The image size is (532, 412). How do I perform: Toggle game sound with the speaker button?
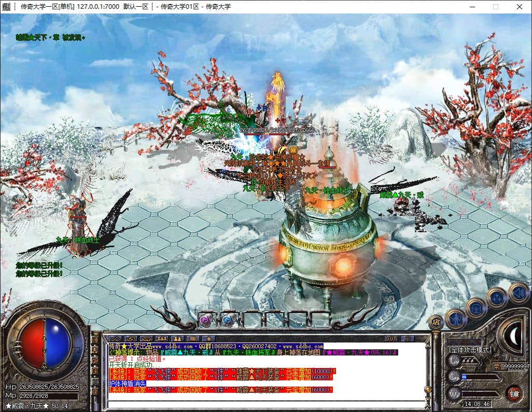tap(519, 292)
